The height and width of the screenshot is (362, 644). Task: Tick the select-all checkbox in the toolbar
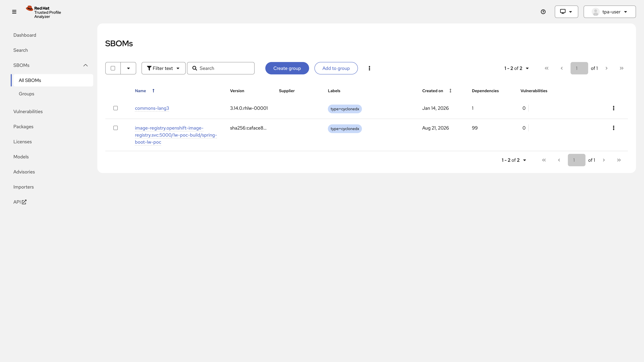click(113, 68)
